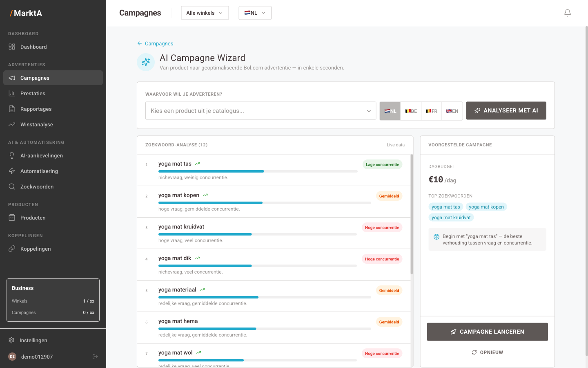Select FR language toggle

tap(431, 111)
